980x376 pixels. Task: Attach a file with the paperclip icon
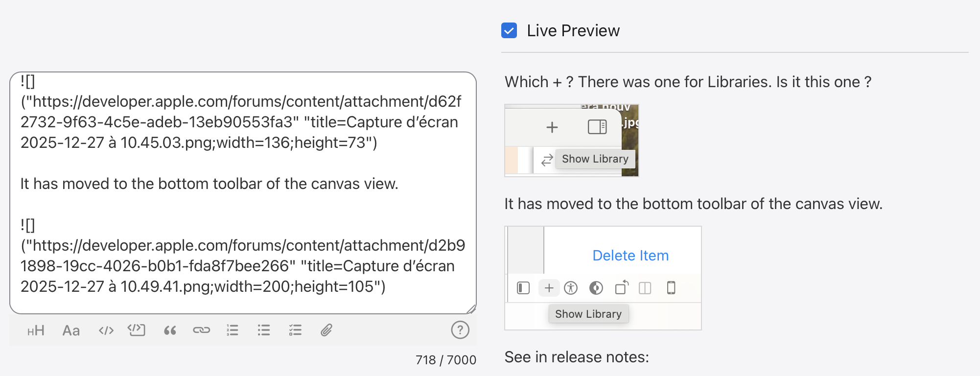327,330
